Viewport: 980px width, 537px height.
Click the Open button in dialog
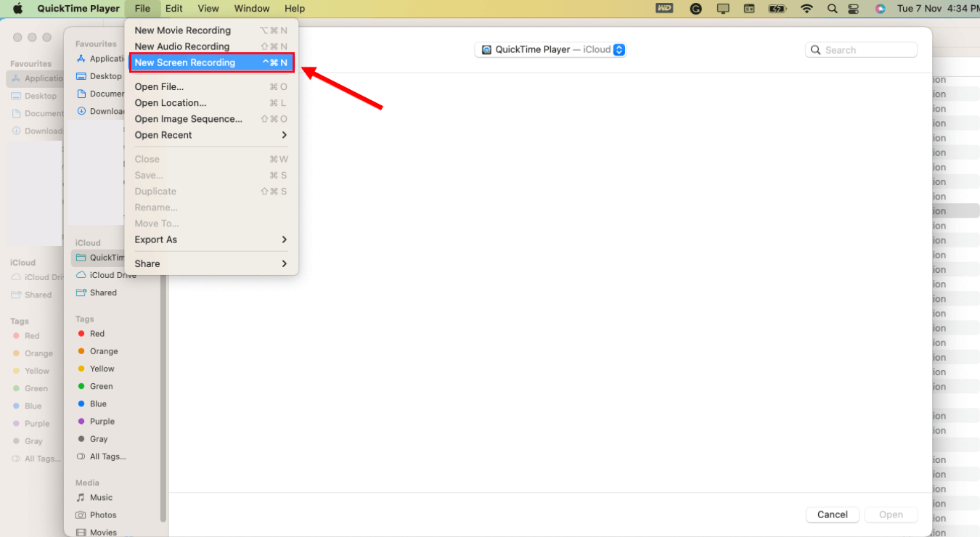click(891, 515)
